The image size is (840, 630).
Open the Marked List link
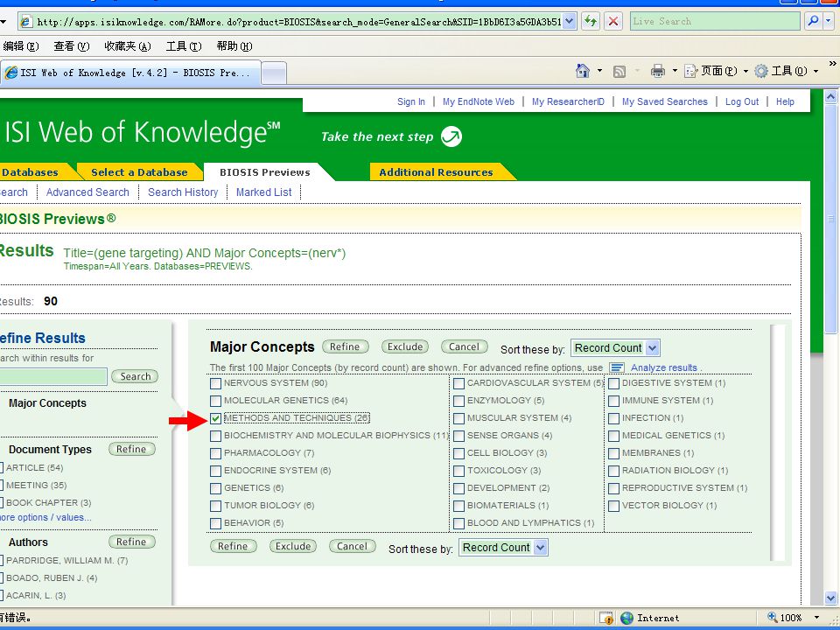click(x=263, y=192)
